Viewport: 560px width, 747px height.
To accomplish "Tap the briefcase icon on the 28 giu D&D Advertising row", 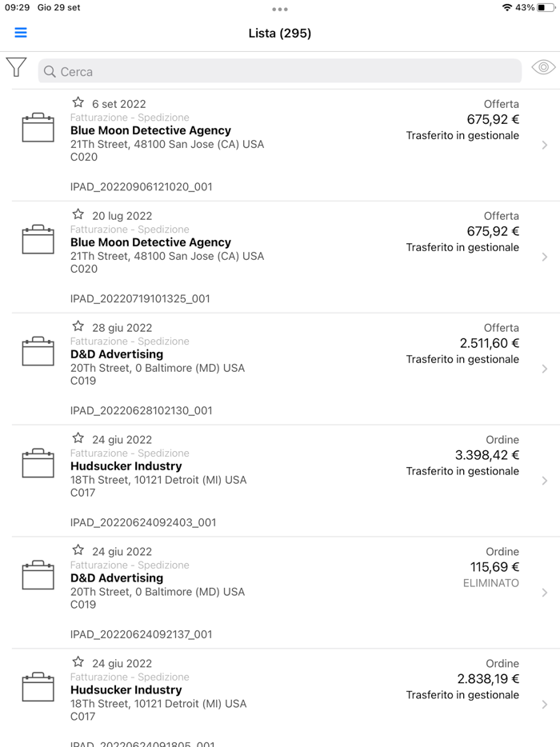I will click(38, 352).
